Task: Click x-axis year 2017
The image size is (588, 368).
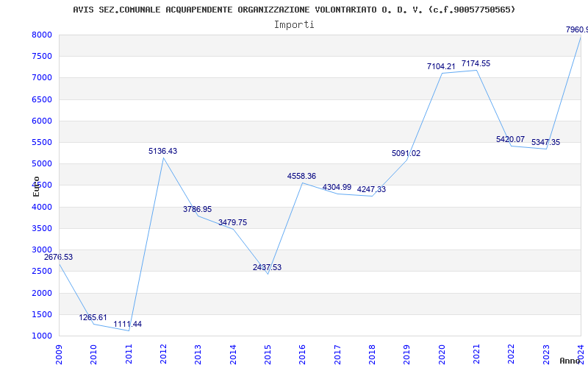Action: pos(337,354)
